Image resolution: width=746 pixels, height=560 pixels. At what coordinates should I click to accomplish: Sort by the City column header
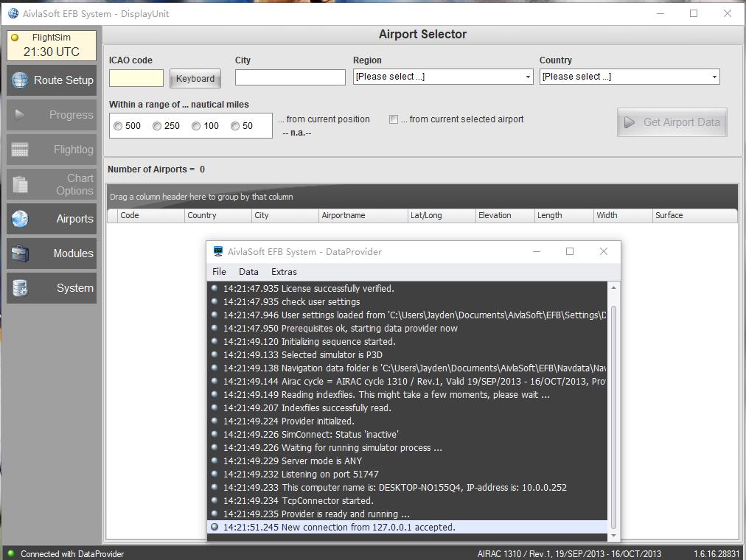pos(285,215)
